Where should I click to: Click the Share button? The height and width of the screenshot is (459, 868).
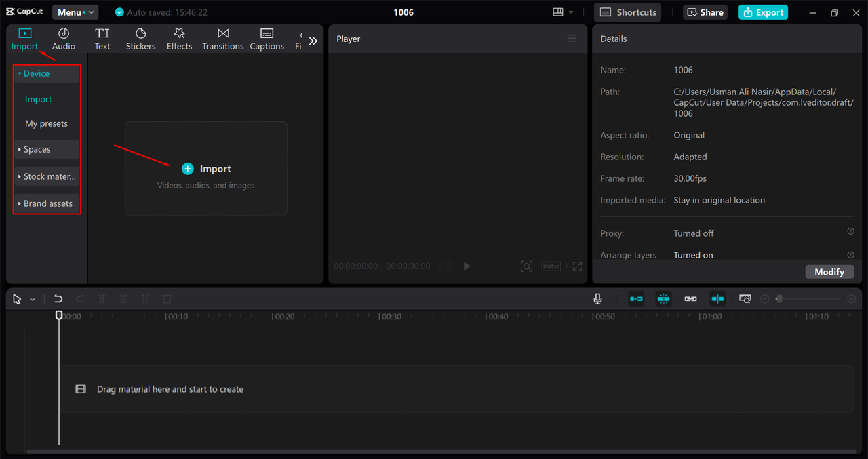click(x=705, y=12)
